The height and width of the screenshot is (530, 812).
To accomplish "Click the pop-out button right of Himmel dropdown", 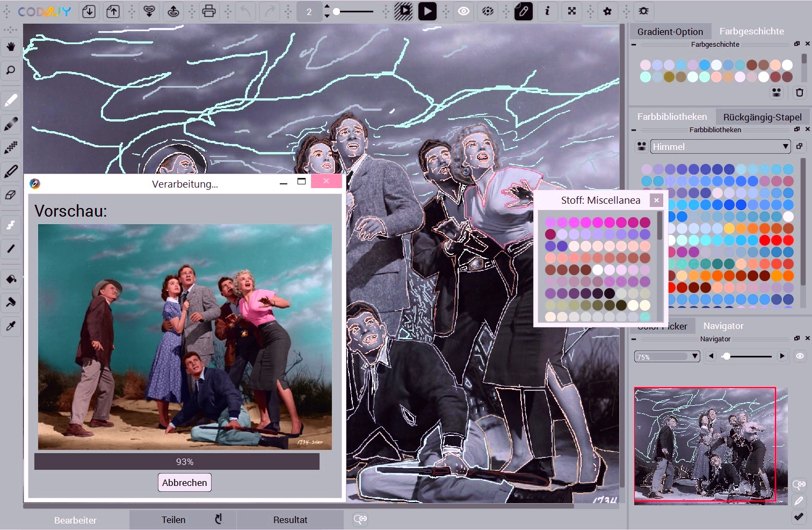I will [799, 146].
